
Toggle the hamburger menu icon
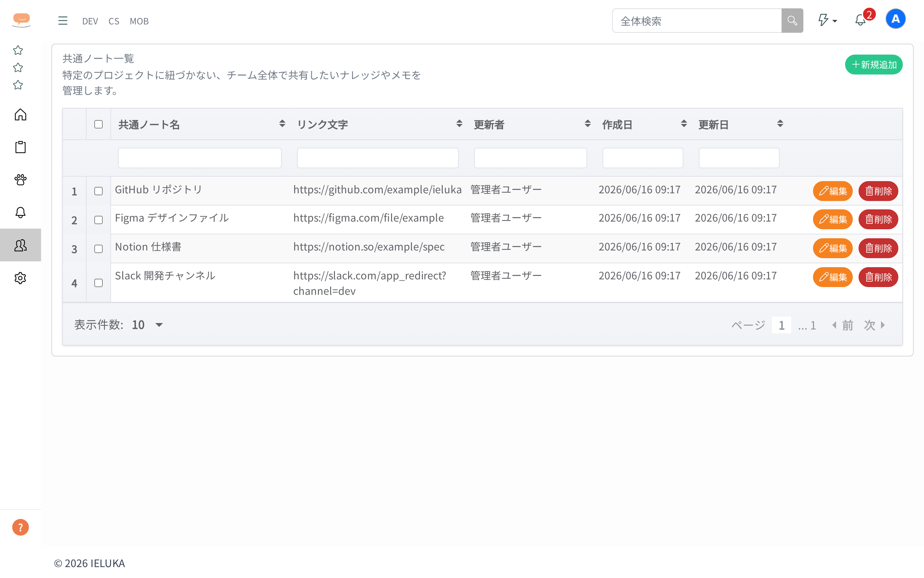click(63, 21)
